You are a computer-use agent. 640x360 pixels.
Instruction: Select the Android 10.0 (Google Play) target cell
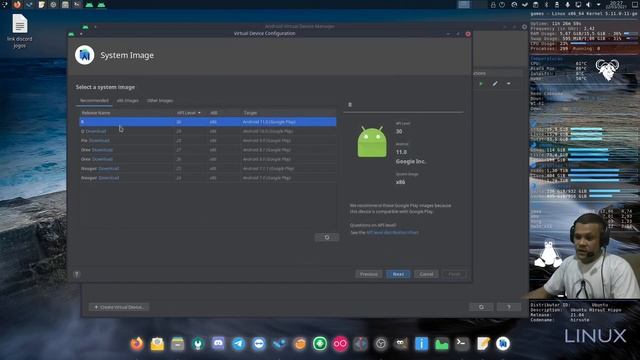[268, 131]
